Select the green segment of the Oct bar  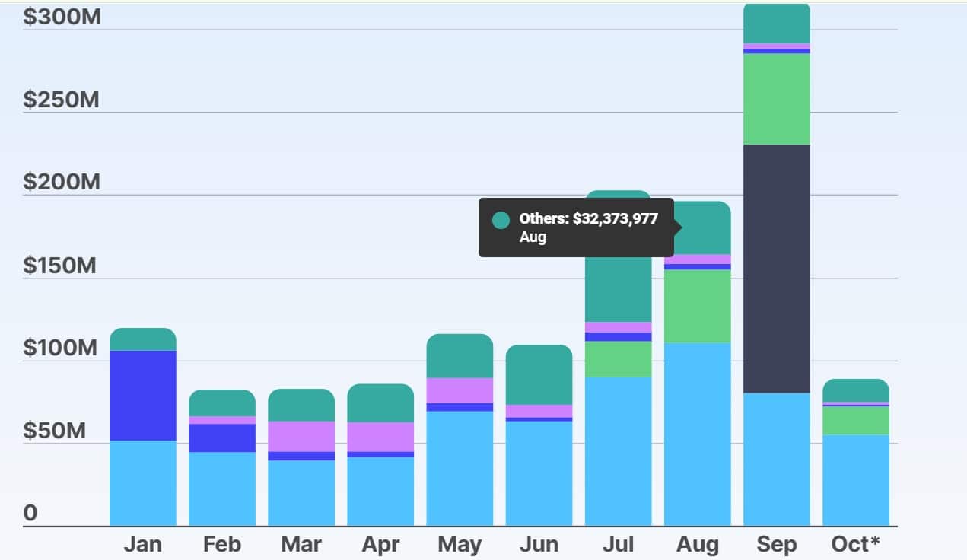coord(855,421)
